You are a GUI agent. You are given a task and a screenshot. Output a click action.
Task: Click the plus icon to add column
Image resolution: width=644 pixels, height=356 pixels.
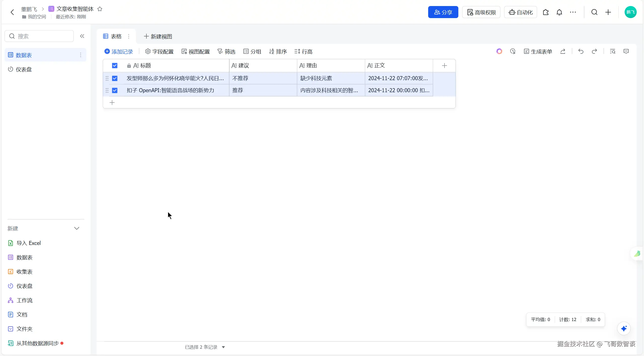coord(444,66)
